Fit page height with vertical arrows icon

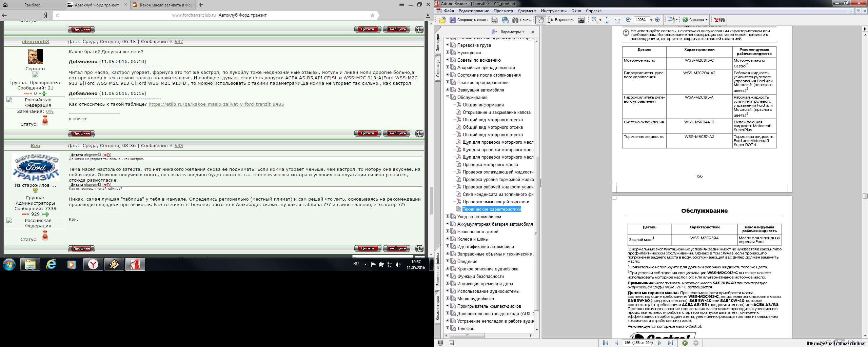coord(607,20)
